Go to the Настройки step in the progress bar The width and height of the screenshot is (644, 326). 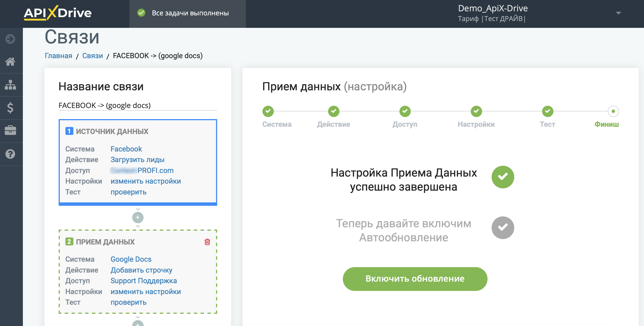point(476,111)
